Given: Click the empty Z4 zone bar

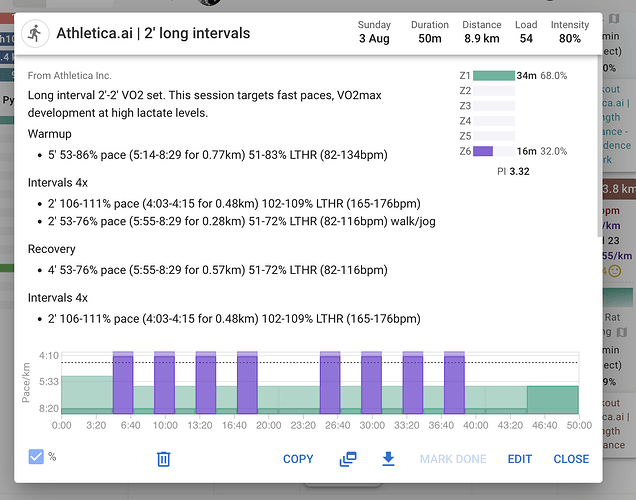Looking at the screenshot, I should pos(494,121).
